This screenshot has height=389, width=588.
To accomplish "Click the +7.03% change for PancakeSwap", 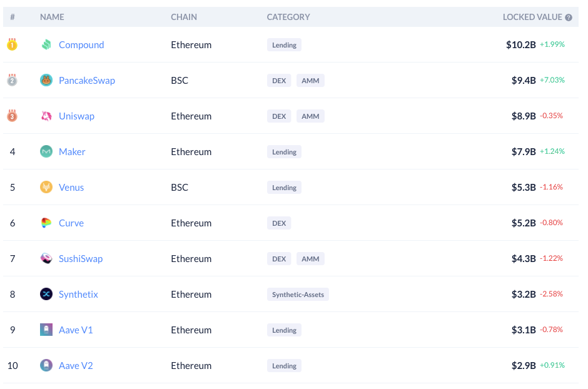I will (552, 80).
